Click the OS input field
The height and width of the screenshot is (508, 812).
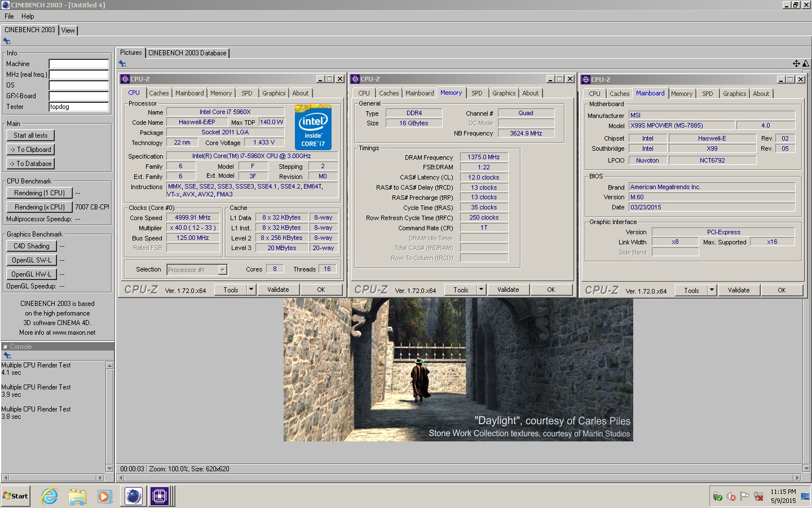point(79,85)
